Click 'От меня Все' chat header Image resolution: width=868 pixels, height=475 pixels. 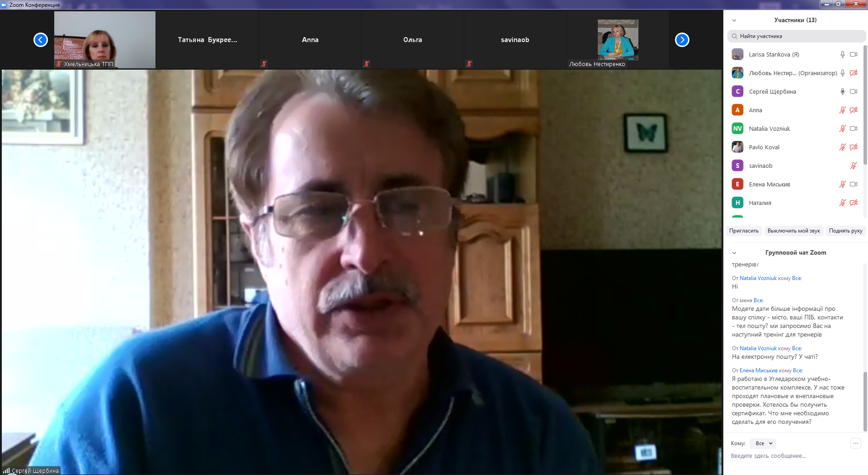(x=748, y=300)
